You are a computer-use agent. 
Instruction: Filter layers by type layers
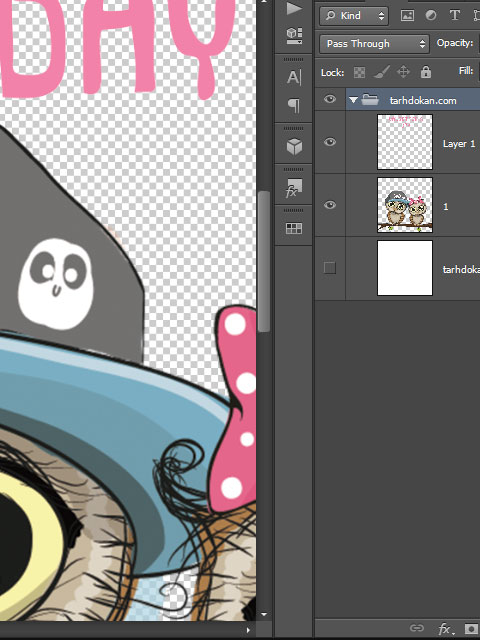coord(454,16)
